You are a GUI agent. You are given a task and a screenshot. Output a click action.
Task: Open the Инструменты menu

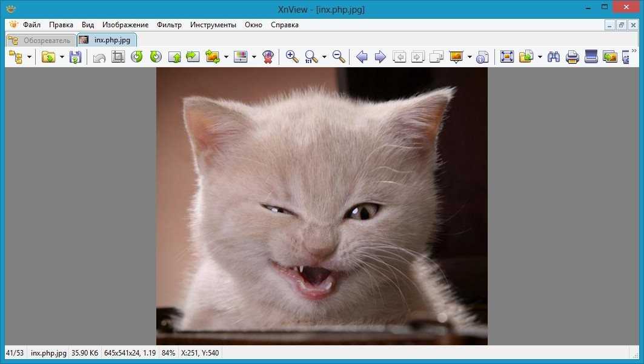(x=213, y=25)
